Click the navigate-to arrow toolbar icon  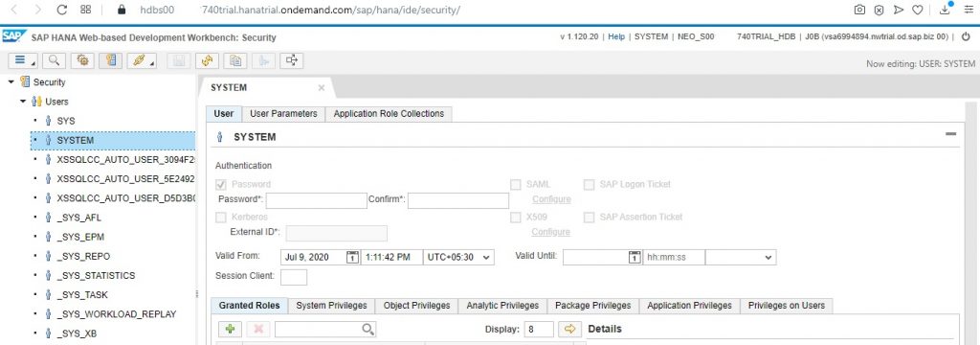(292, 60)
